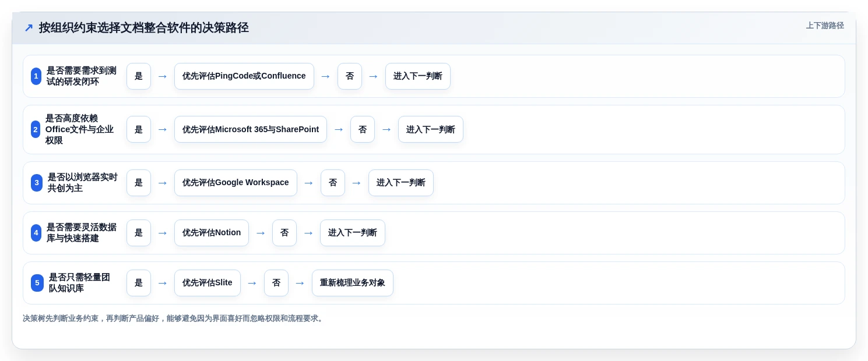Select 是 in the 灵活数据库 row

[x=139, y=233]
